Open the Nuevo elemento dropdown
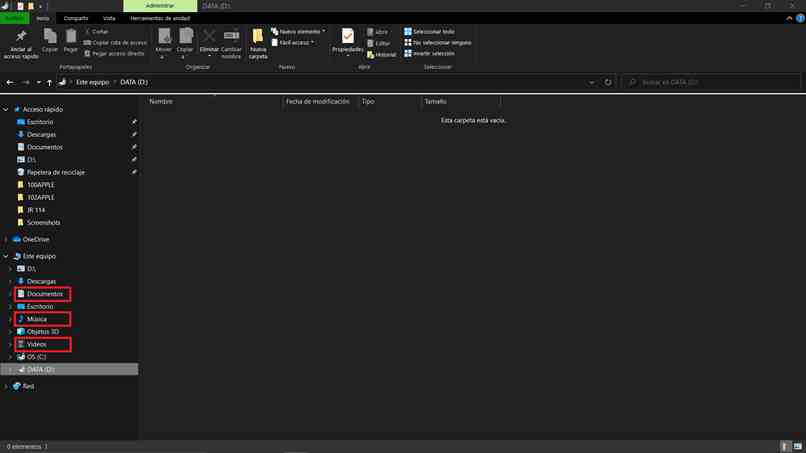806x453 pixels. click(x=295, y=32)
